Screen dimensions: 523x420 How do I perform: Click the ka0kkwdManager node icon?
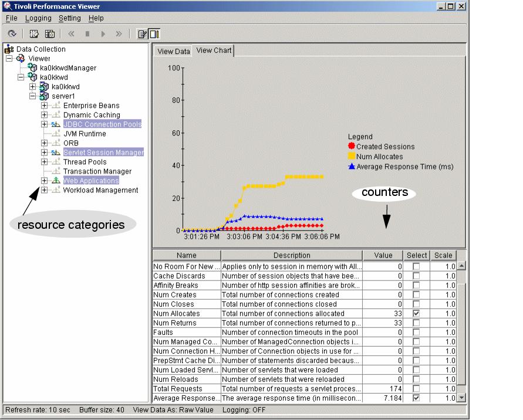click(32, 67)
